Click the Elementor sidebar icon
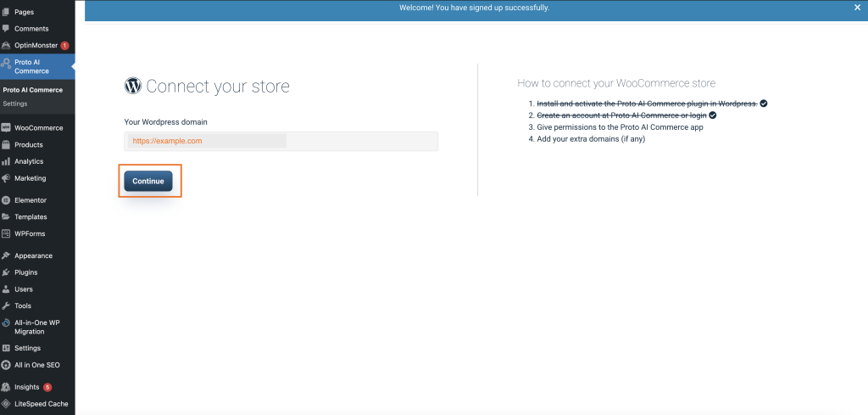Viewport: 868px width, 415px height. (x=6, y=200)
